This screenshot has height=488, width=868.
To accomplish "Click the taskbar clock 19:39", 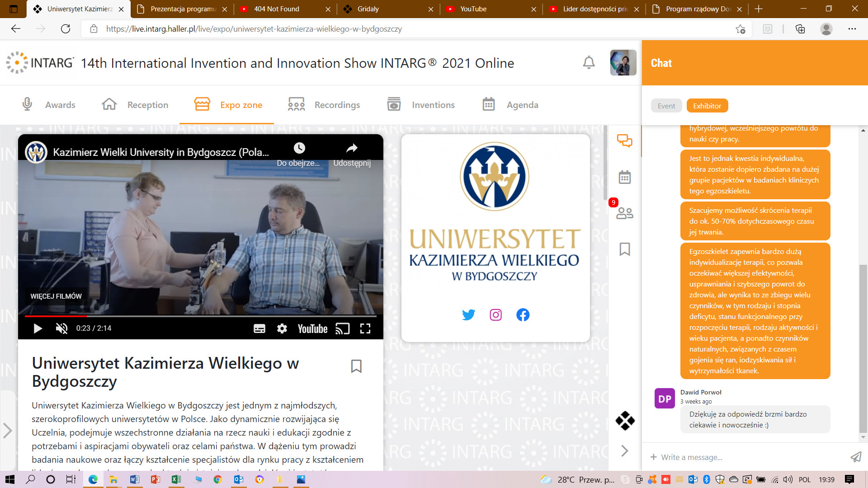I will [x=826, y=479].
